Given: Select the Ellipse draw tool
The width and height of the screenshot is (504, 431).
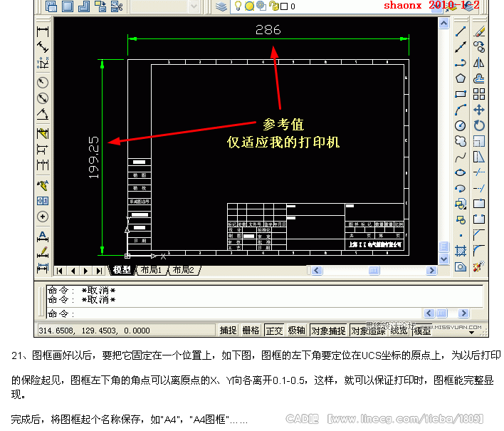Looking at the screenshot, I should (x=461, y=172).
